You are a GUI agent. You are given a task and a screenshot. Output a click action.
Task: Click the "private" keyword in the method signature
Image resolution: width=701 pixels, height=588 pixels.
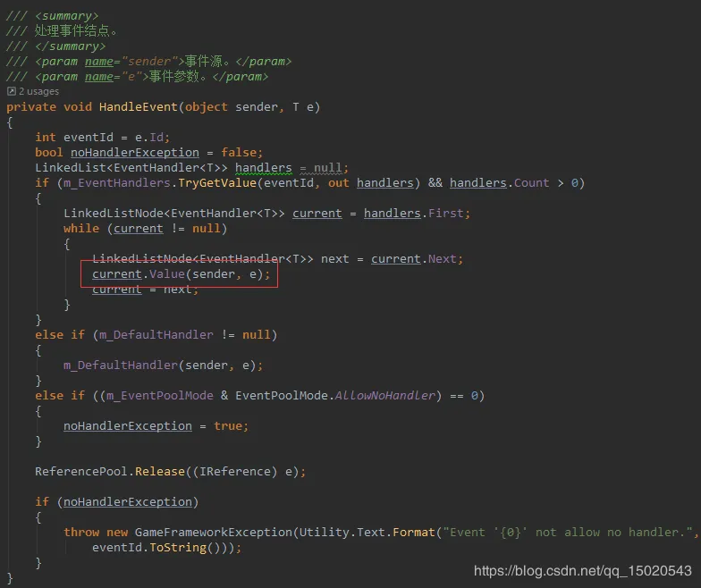click(31, 107)
